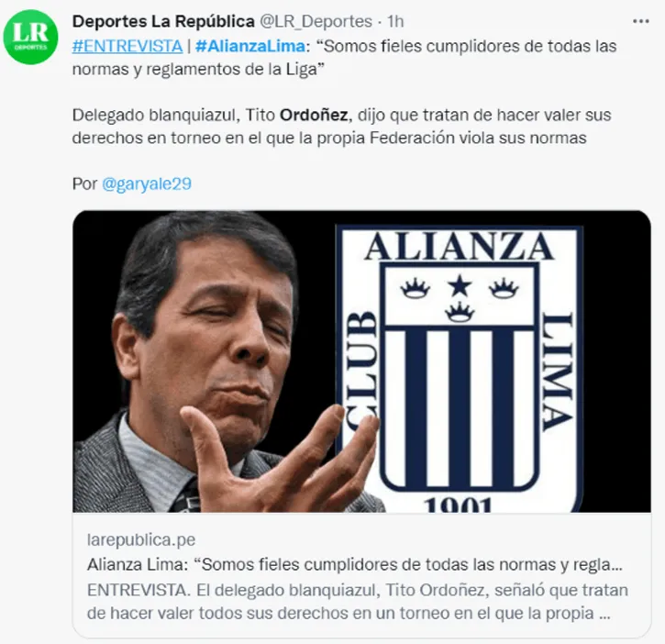Viewport: 665px width, 644px height.
Task: Click the Deportes La República display name
Action: [163, 21]
